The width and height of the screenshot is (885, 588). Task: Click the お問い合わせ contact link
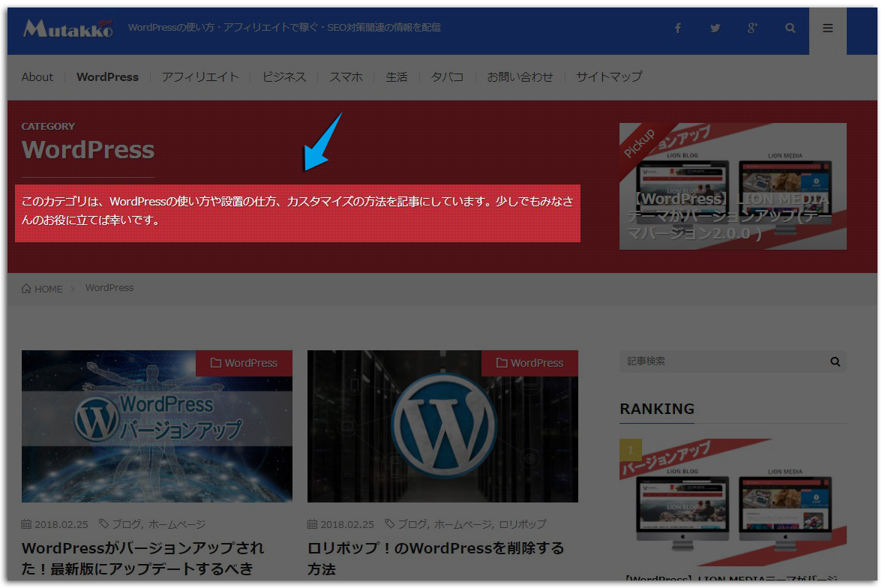click(x=520, y=76)
